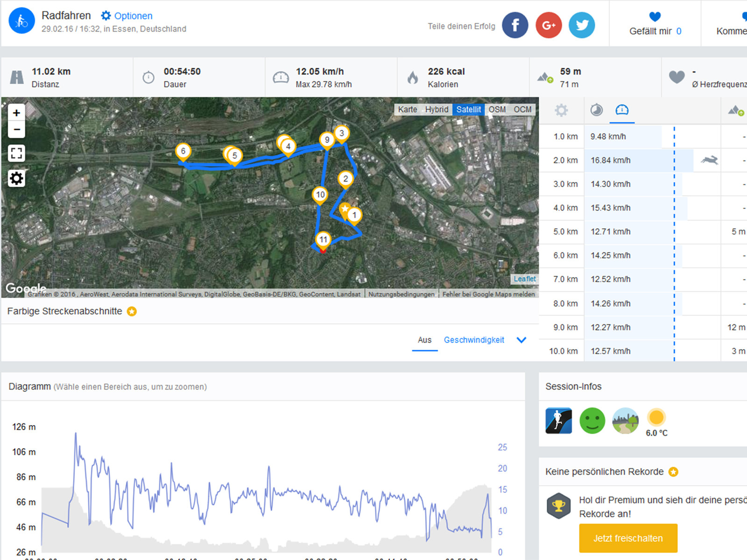Select the duration split tab icon
Screen dimensions: 747x560
tap(596, 110)
